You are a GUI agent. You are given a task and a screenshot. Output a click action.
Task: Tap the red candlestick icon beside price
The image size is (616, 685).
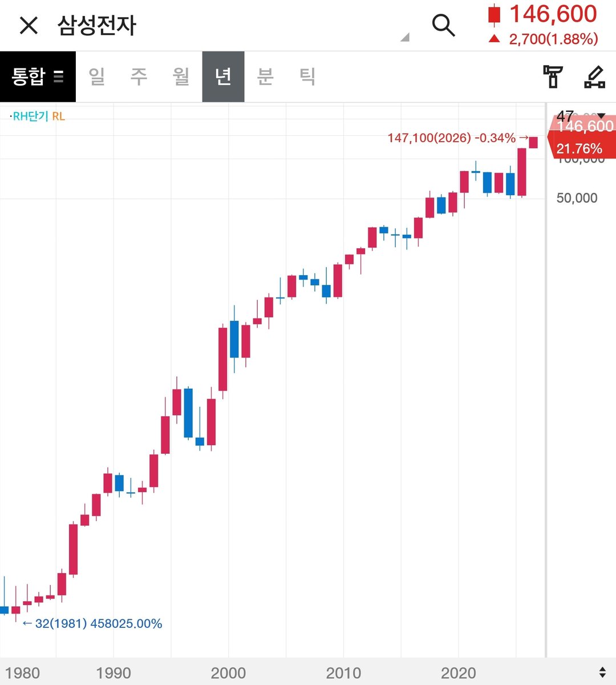coord(494,15)
